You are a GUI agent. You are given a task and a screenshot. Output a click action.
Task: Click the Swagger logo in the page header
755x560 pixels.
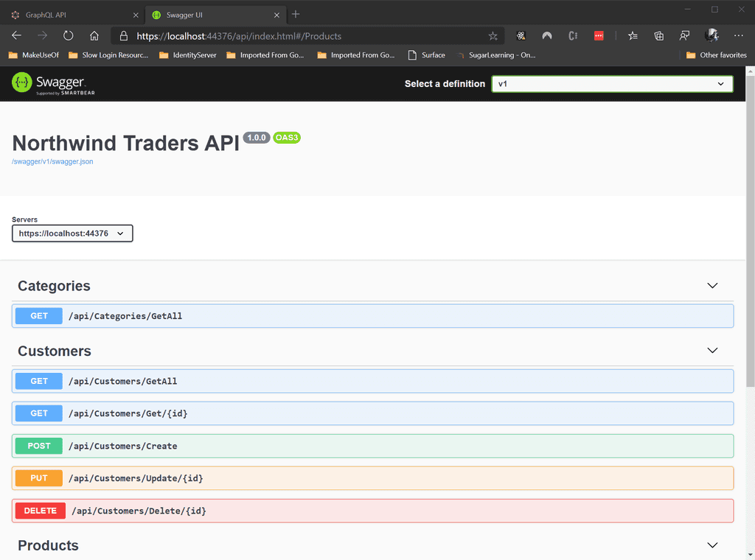click(52, 83)
